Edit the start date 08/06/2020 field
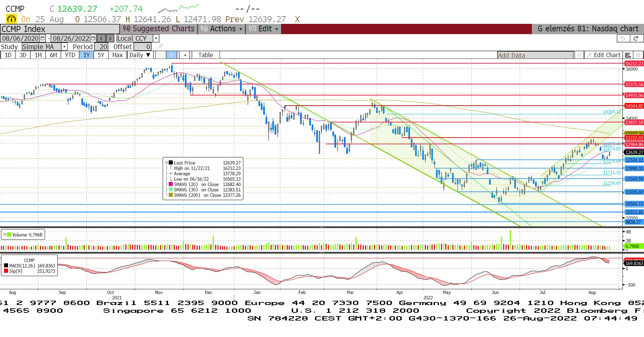 (x=21, y=38)
